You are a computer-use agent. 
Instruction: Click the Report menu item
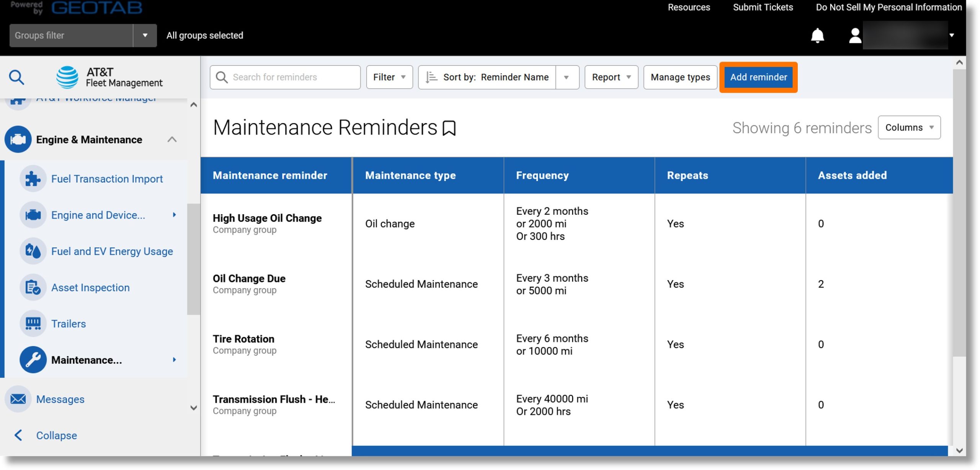[x=610, y=77]
